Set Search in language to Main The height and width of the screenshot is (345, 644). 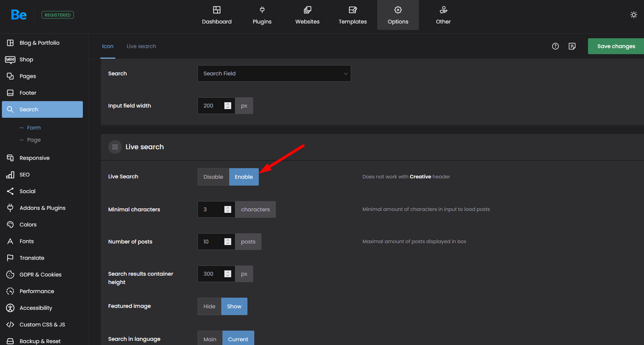tap(210, 338)
